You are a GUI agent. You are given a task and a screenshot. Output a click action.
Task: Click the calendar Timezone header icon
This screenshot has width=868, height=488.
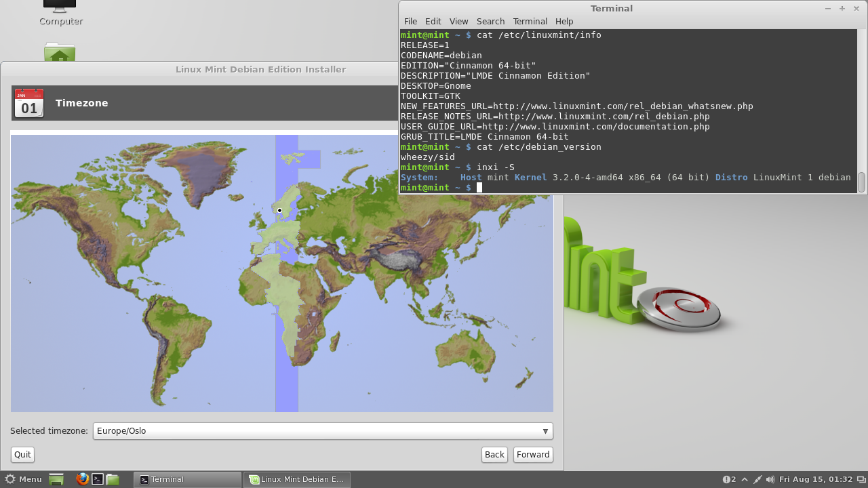pos(29,103)
